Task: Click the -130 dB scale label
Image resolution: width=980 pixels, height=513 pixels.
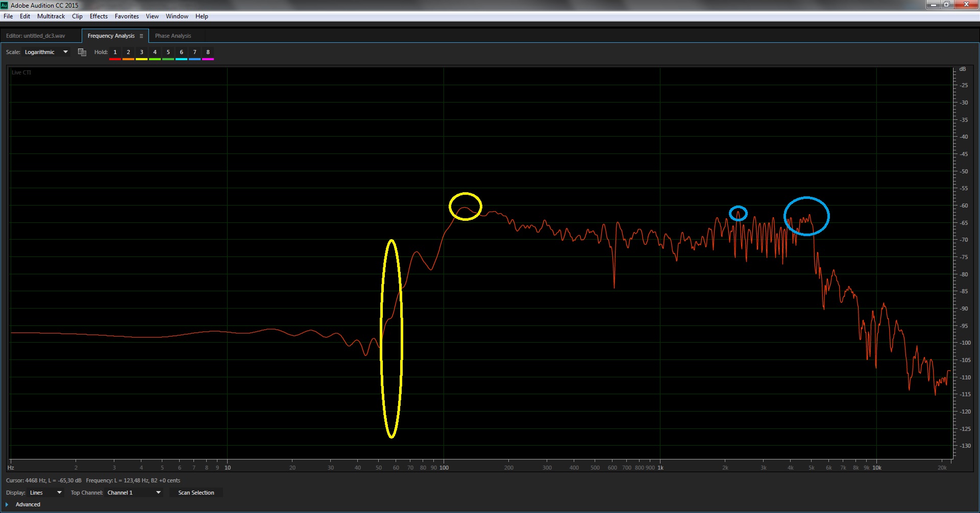Action: [965, 446]
